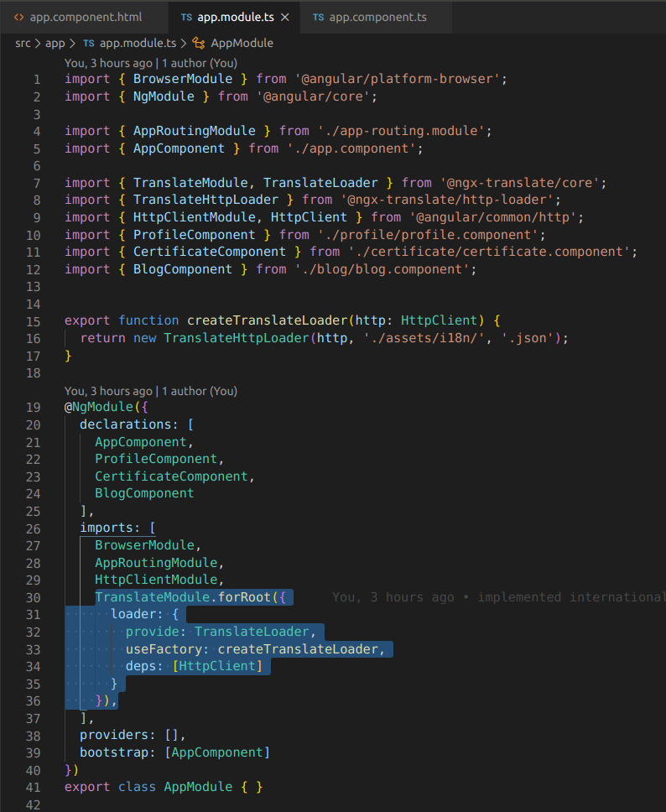Click the imports key on line 26
This screenshot has height=812, width=666.
tap(107, 528)
